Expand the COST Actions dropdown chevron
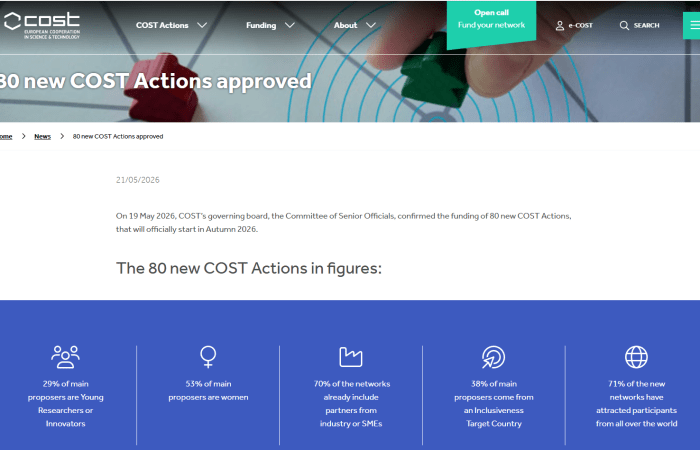The height and width of the screenshot is (450, 700). point(202,25)
